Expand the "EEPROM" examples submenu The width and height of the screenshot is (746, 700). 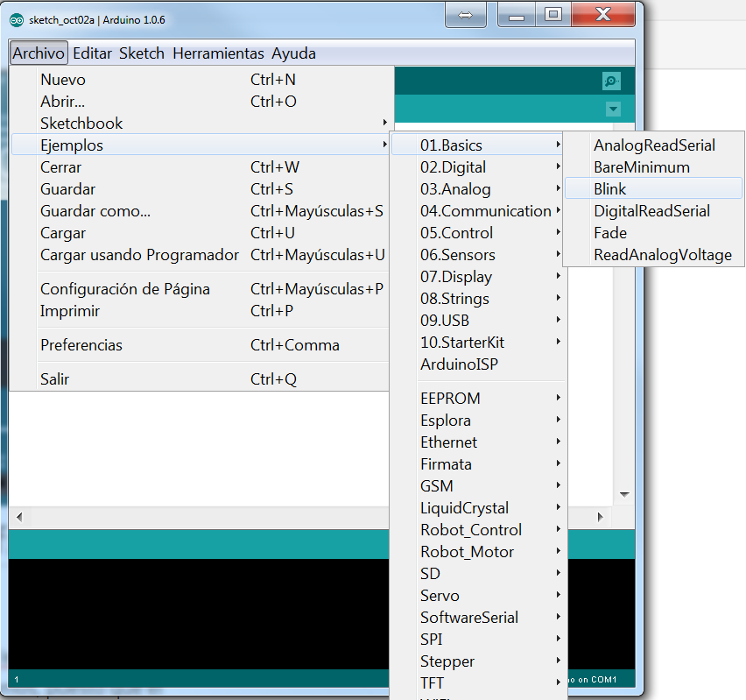(448, 398)
